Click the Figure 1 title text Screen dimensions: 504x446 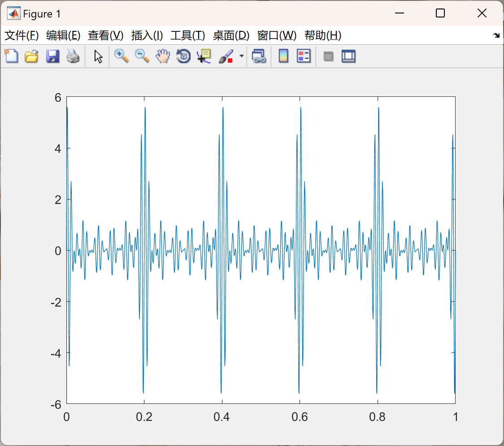42,14
